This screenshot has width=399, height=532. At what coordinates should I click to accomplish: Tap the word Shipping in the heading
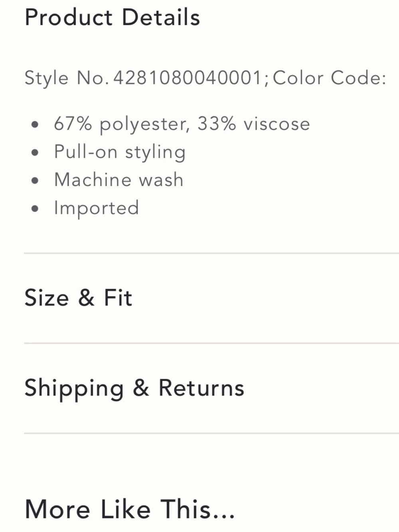pos(74,389)
